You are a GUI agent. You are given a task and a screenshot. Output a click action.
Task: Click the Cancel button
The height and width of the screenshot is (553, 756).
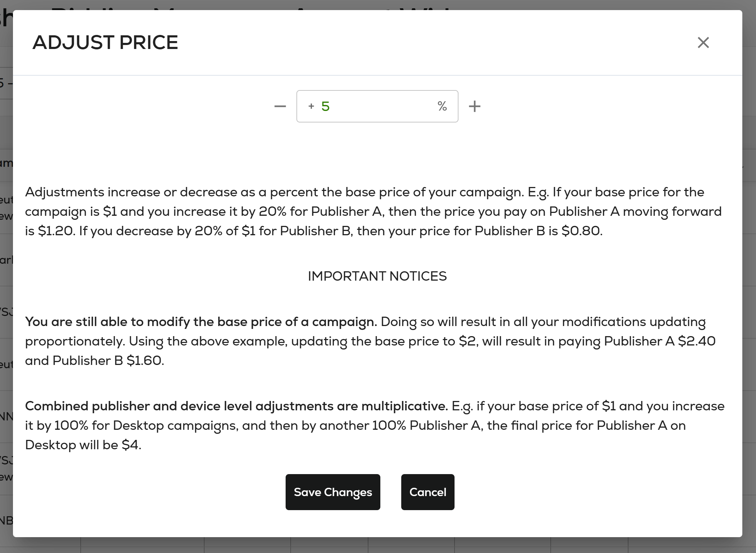(x=428, y=492)
